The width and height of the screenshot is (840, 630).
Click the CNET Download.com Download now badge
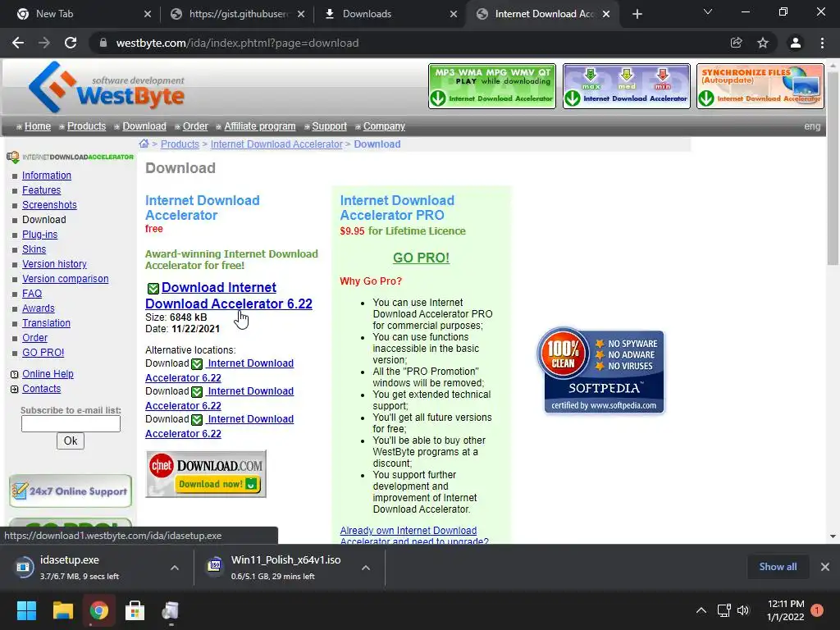[206, 473]
